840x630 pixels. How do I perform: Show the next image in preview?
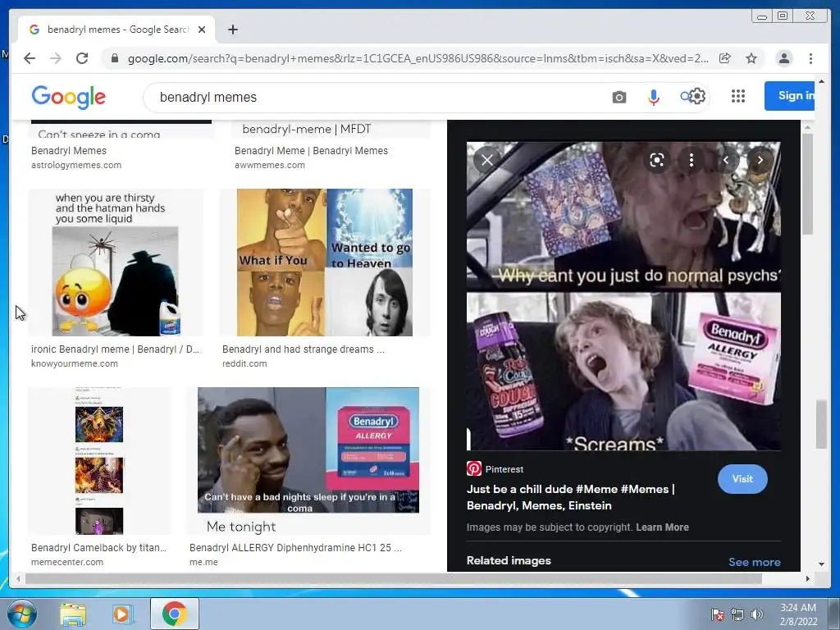(x=760, y=160)
